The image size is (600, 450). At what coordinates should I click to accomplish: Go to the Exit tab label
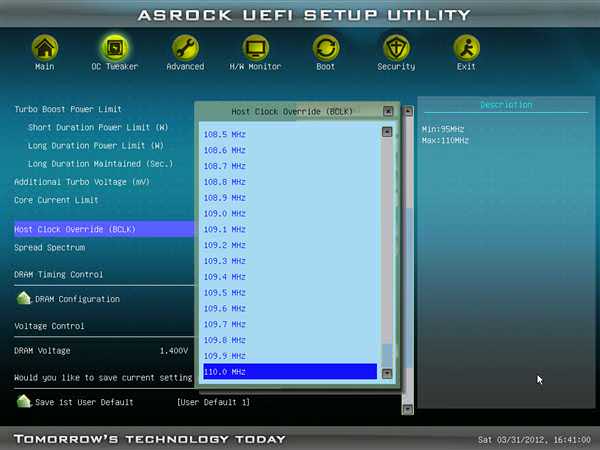point(466,67)
